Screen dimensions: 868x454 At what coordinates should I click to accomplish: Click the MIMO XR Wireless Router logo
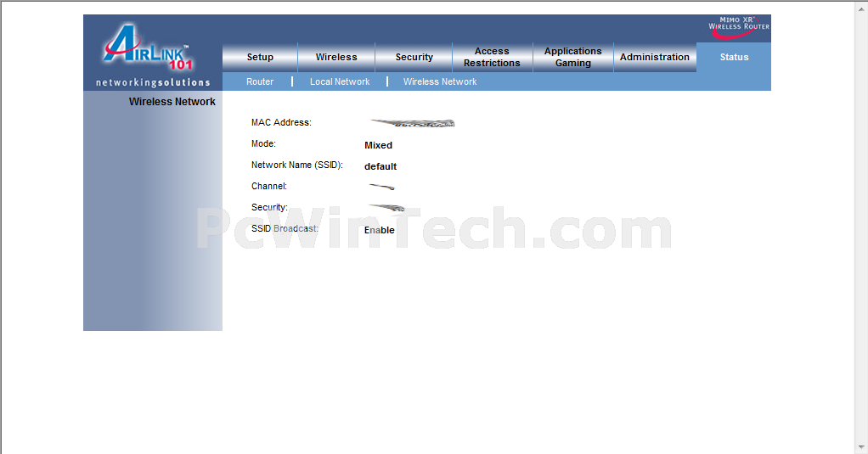738,27
